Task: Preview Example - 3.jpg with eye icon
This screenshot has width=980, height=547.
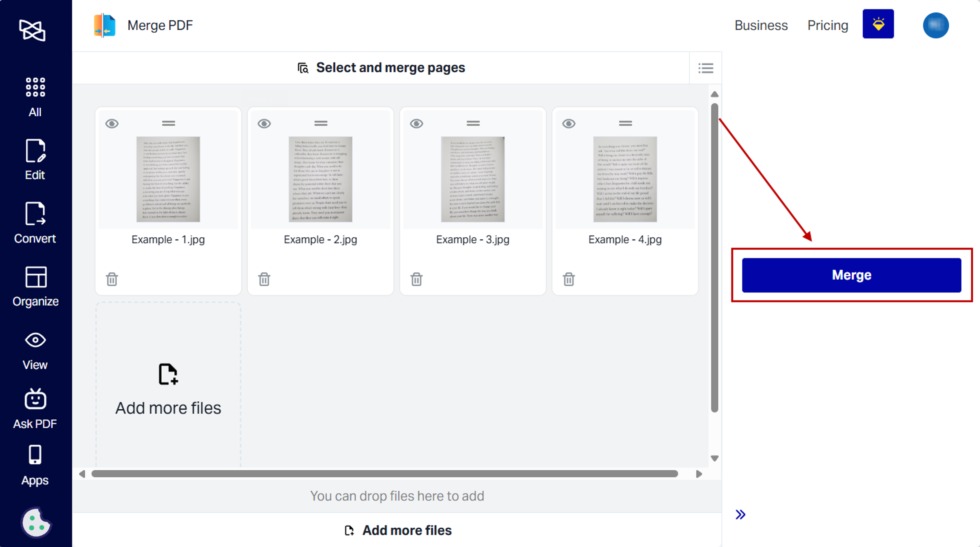Action: (416, 124)
